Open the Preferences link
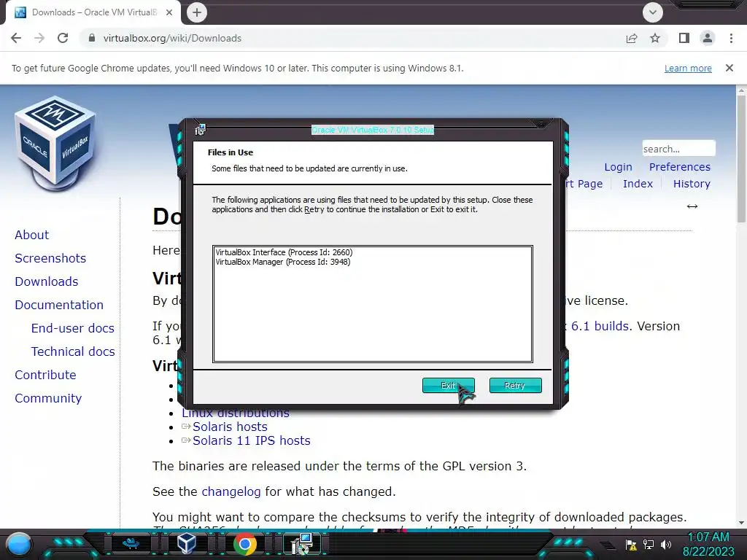Image resolution: width=747 pixels, height=560 pixels. tap(679, 167)
